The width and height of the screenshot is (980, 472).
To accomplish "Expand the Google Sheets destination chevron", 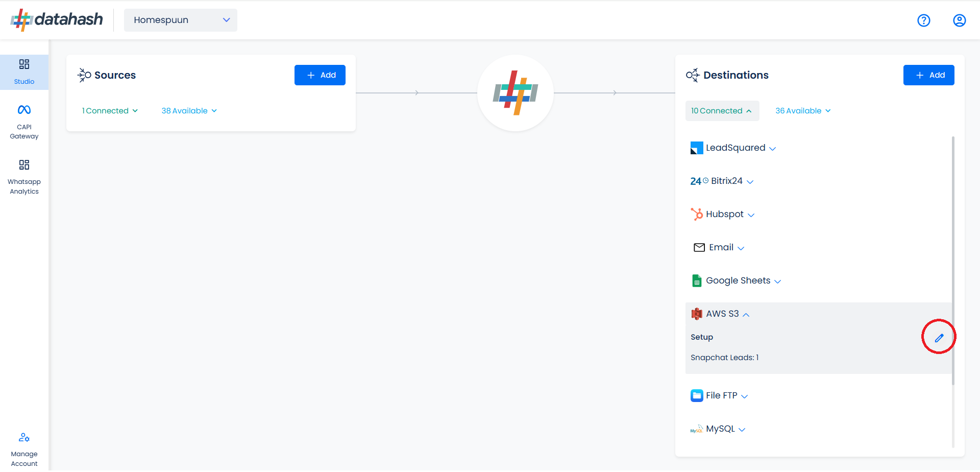I will 778,281.
